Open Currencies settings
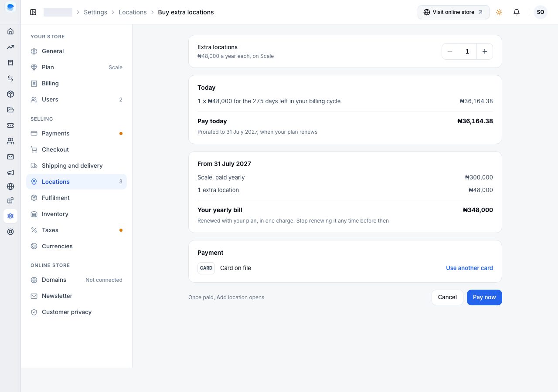 (76, 246)
